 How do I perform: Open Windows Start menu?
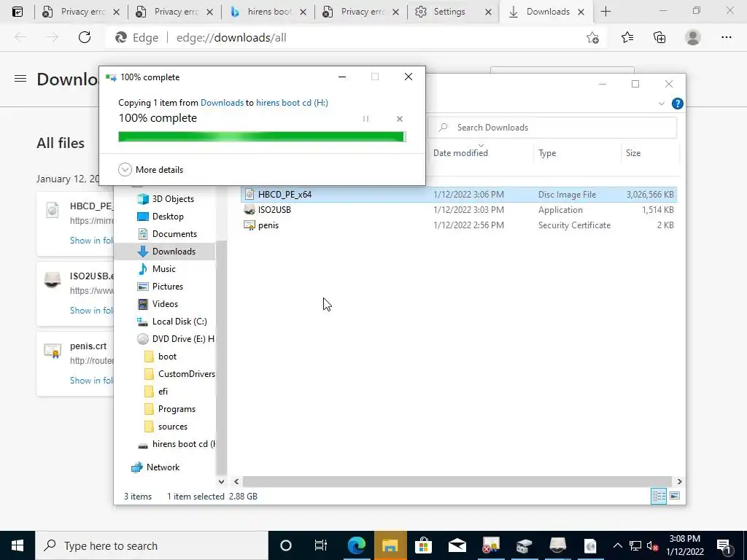click(18, 545)
